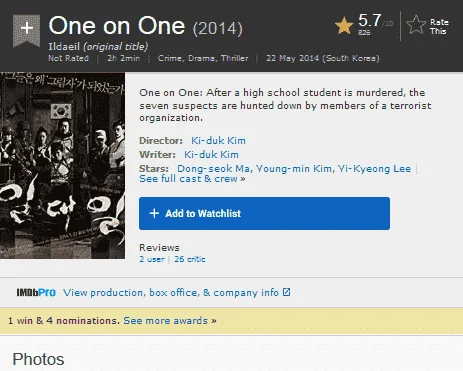The height and width of the screenshot is (371, 463).
Task: View the 26 critic reviews
Action: (190, 259)
